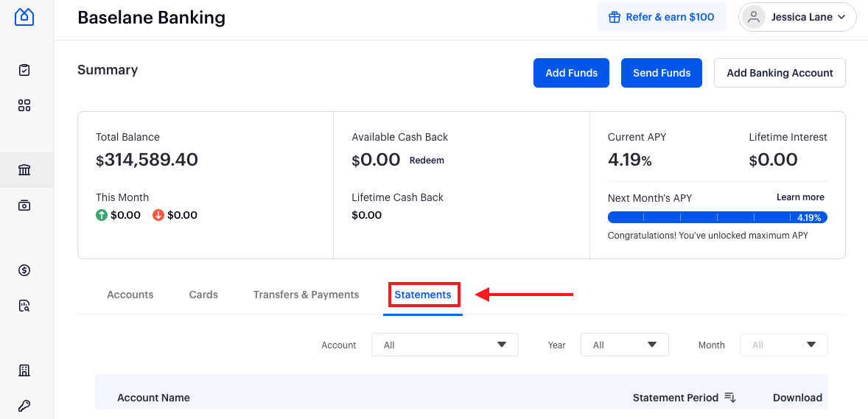
Task: Click the Current APY value 4.19%
Action: click(x=629, y=160)
